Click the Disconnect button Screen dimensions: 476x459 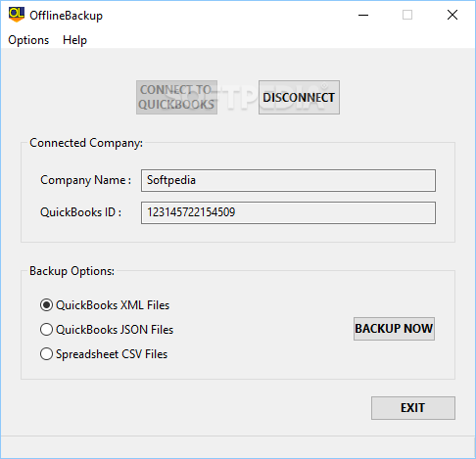[x=299, y=97]
